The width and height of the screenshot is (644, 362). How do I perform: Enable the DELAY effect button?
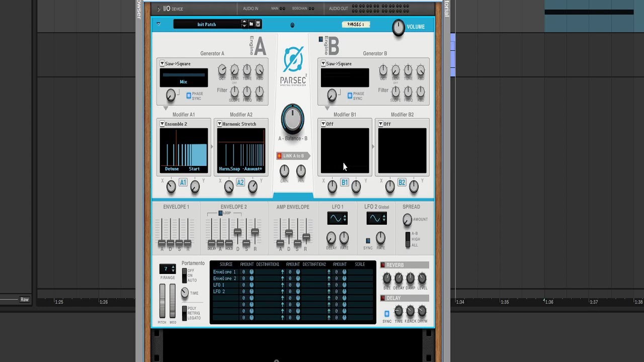coord(383,298)
